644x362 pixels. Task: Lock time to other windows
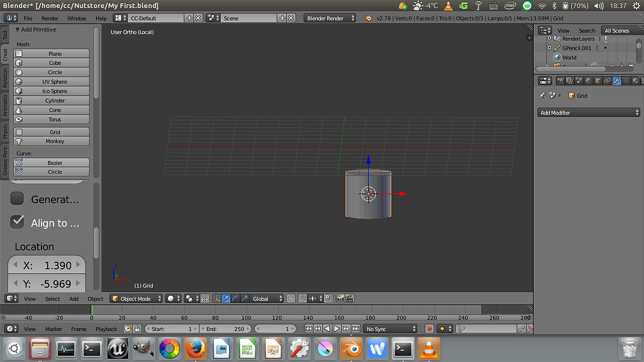coord(138,329)
